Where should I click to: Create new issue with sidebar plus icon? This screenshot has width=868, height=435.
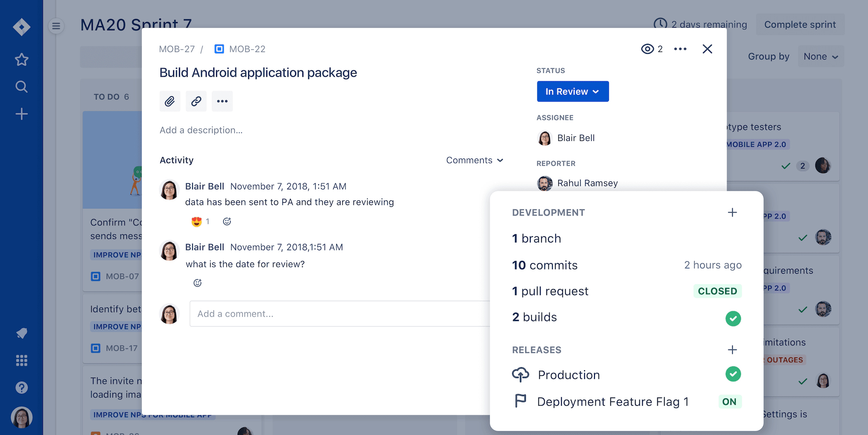pos(22,114)
